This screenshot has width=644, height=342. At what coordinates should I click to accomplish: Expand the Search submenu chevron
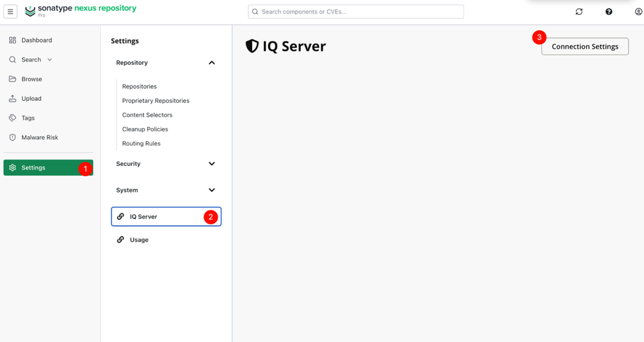tap(49, 60)
